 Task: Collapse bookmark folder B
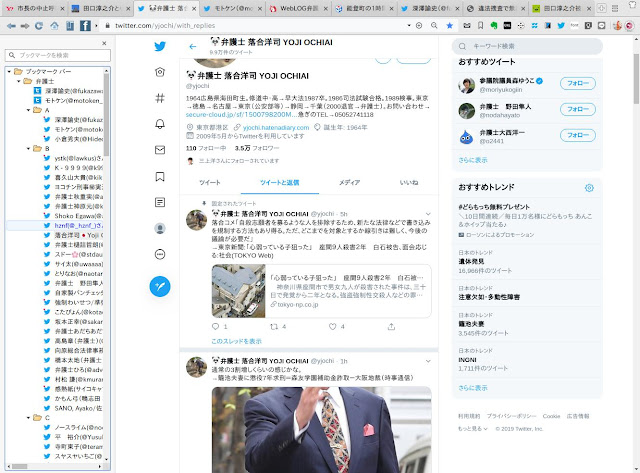tap(28, 149)
